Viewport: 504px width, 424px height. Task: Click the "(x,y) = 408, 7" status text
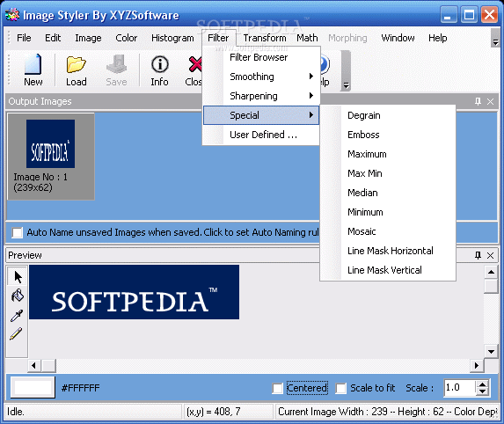point(214,412)
